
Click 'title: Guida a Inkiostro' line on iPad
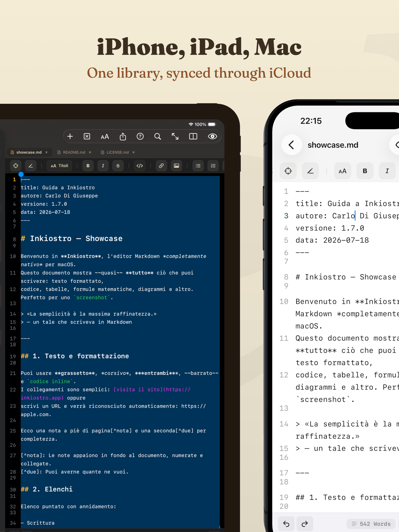[58, 188]
